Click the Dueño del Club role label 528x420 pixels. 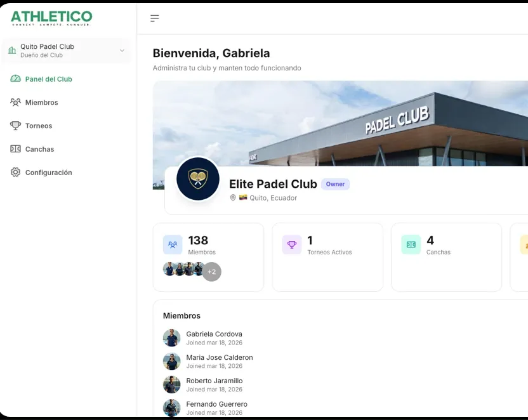[x=41, y=55]
